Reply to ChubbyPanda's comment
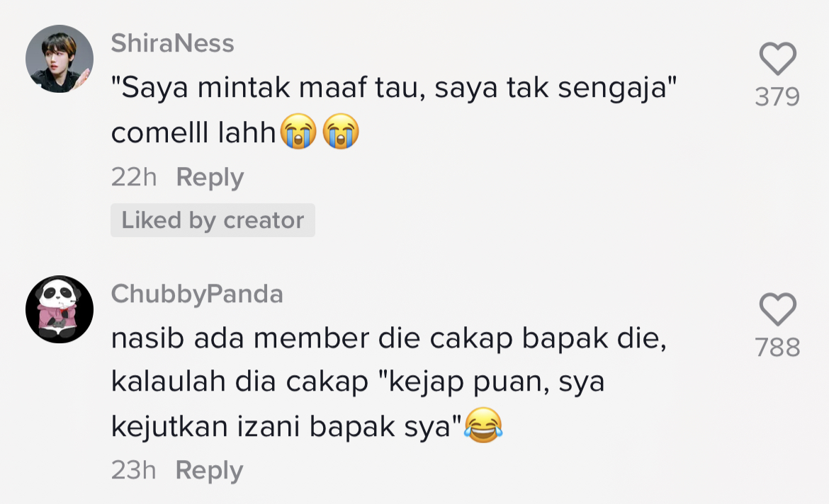Viewport: 829px width, 504px height. 209,470
